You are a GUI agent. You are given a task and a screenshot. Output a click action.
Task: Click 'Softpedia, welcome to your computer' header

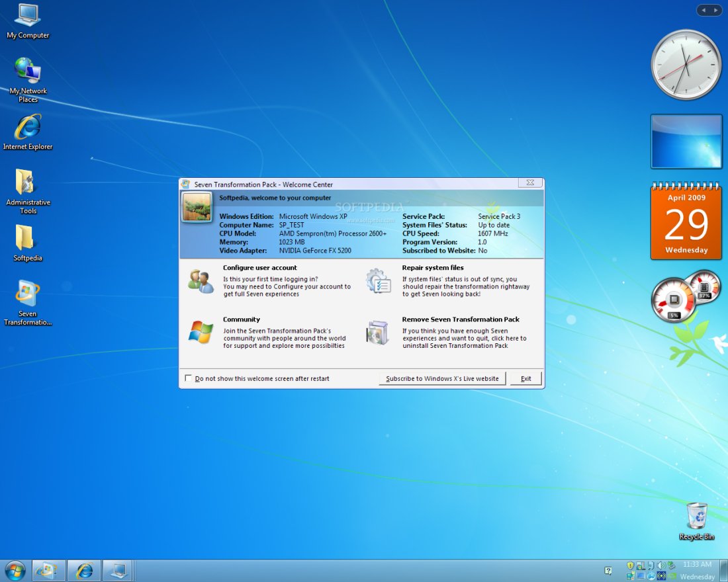275,198
